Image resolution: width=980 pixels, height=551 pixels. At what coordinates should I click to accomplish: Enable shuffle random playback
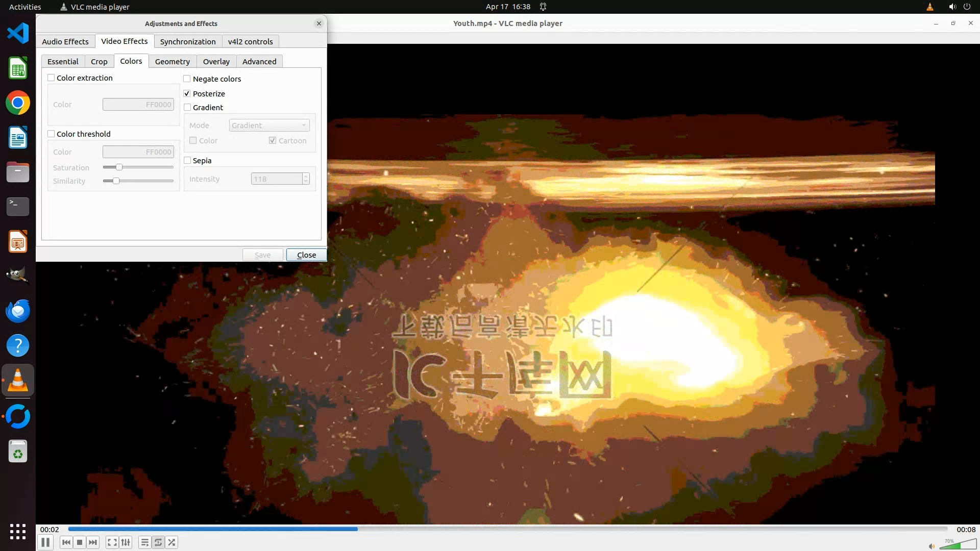tap(172, 542)
